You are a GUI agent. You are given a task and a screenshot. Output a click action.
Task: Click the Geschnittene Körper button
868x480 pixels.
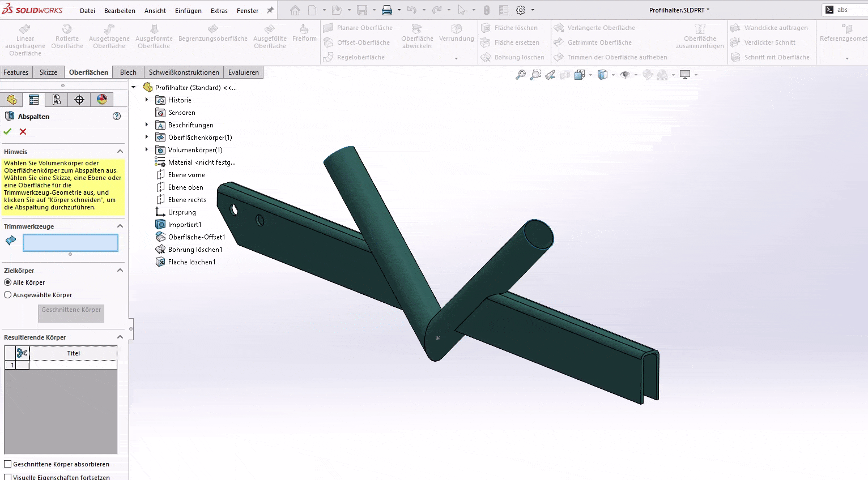click(x=71, y=310)
